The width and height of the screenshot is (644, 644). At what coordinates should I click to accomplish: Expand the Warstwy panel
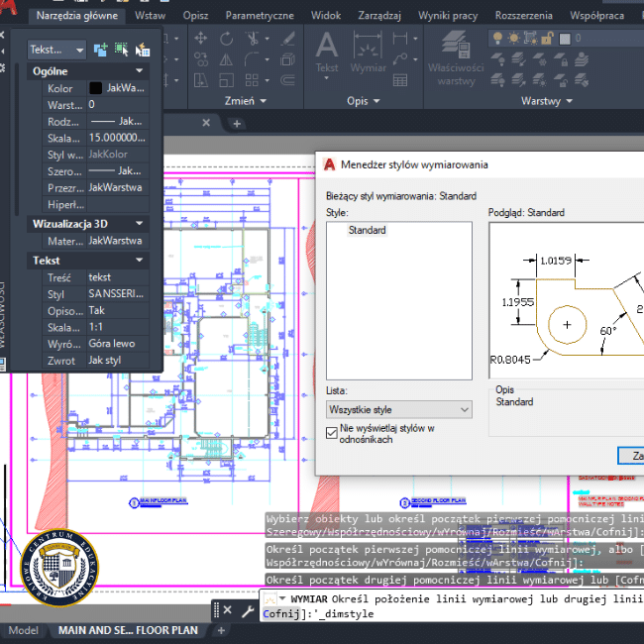[x=547, y=101]
